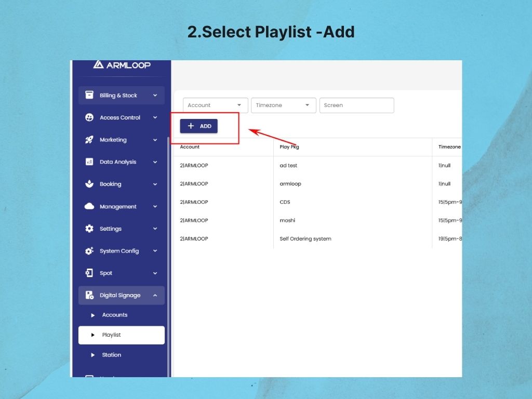The width and height of the screenshot is (532, 399).
Task: Click the Digital Signage icon
Action: click(x=89, y=295)
